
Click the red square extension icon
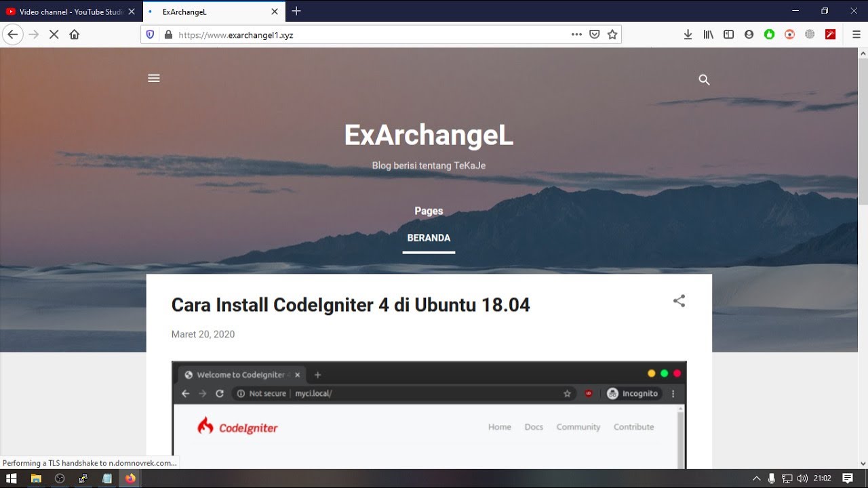[x=830, y=35]
